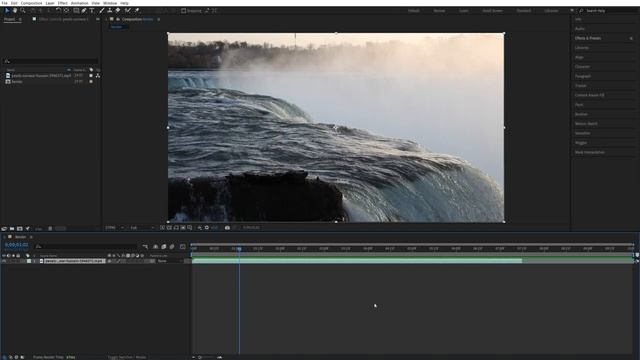This screenshot has height=360, width=640.
Task: Select the Brush tool
Action: click(x=102, y=11)
